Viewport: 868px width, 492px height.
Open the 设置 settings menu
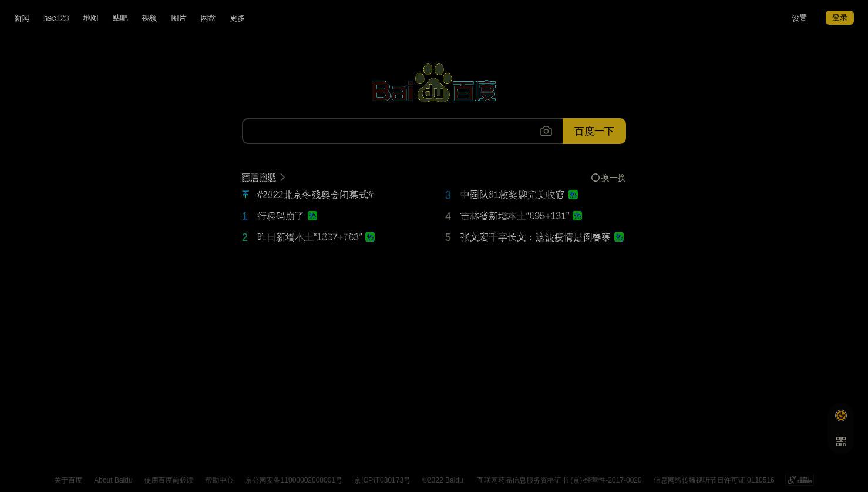coord(799,18)
